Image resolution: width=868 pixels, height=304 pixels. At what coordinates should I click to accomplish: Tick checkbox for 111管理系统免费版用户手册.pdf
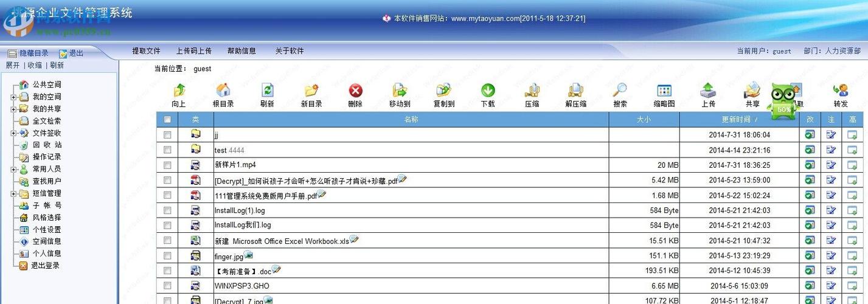167,195
